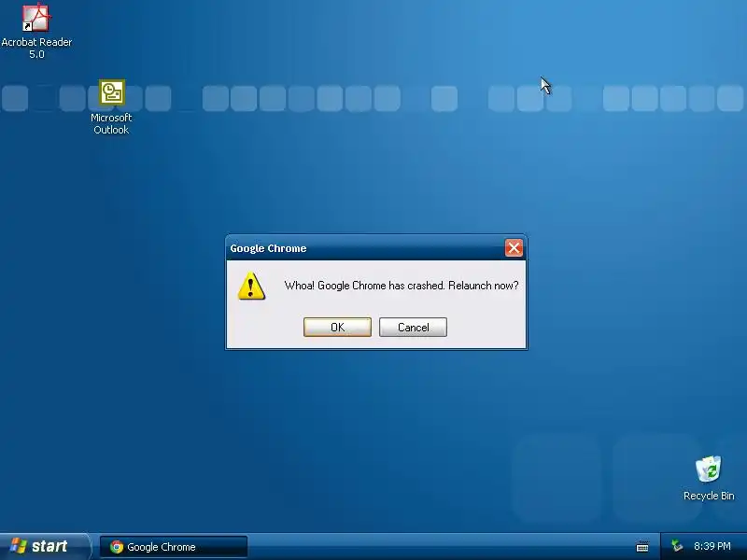
Task: Select the Recycle Bin label text
Action: pyautogui.click(x=709, y=496)
